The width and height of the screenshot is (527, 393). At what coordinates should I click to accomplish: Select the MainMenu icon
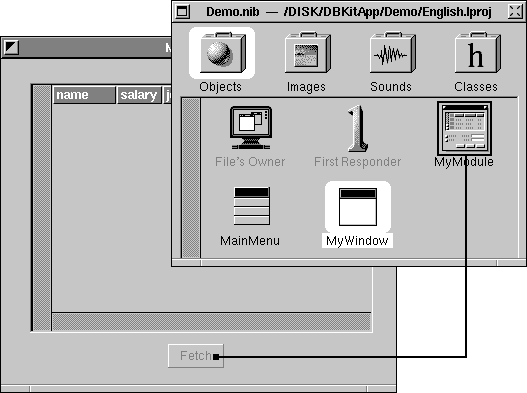[251, 206]
